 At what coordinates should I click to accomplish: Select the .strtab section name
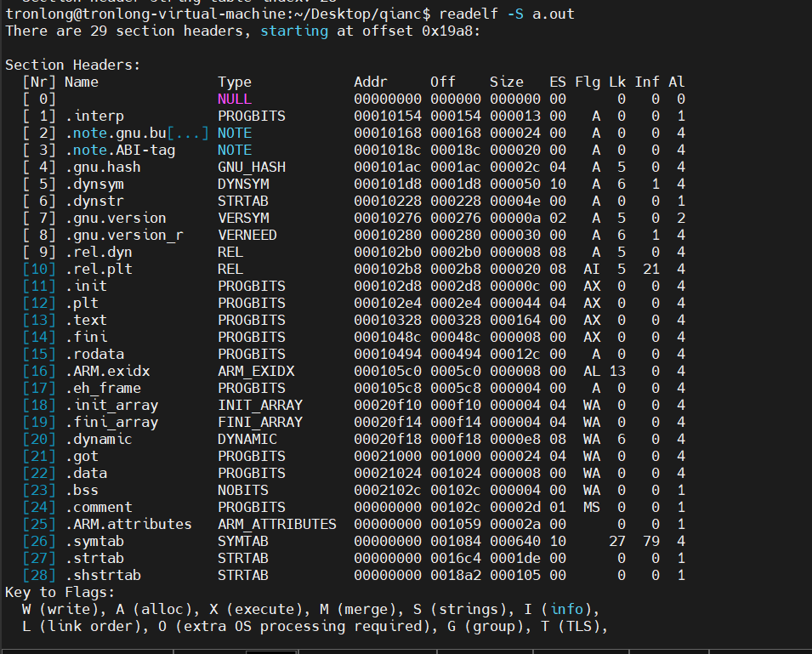click(x=94, y=558)
